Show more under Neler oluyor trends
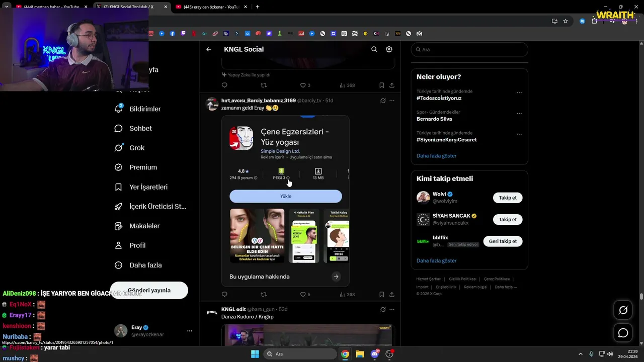This screenshot has width=644, height=362. point(436,156)
